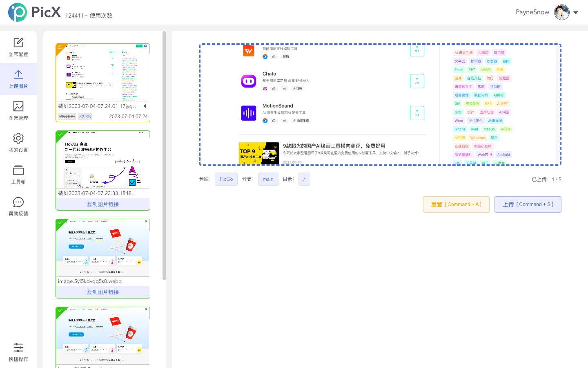Open the 图床配置 sidebar icon
This screenshot has width=588, height=368.
[18, 47]
